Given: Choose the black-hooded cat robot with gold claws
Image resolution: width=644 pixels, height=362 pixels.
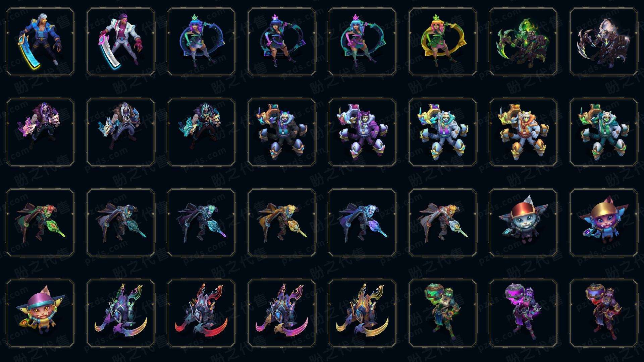Looking at the screenshot, I should pyautogui.click(x=282, y=132).
